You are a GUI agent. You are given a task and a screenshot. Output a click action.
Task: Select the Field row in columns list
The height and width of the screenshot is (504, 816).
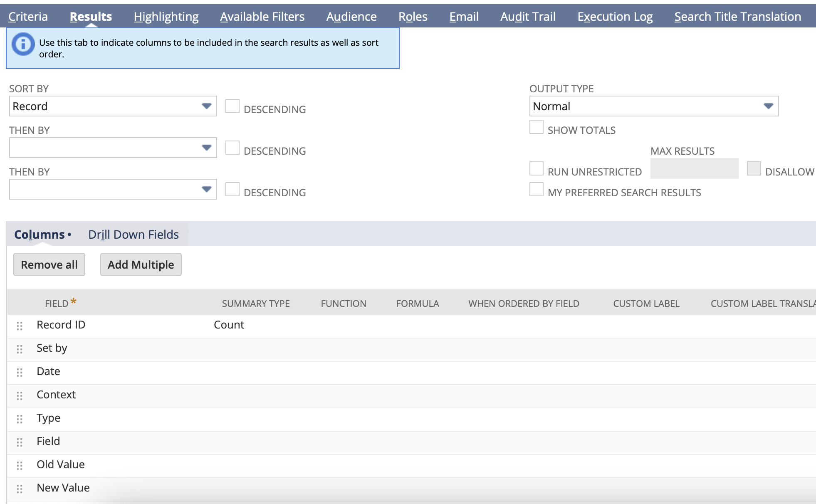48,441
